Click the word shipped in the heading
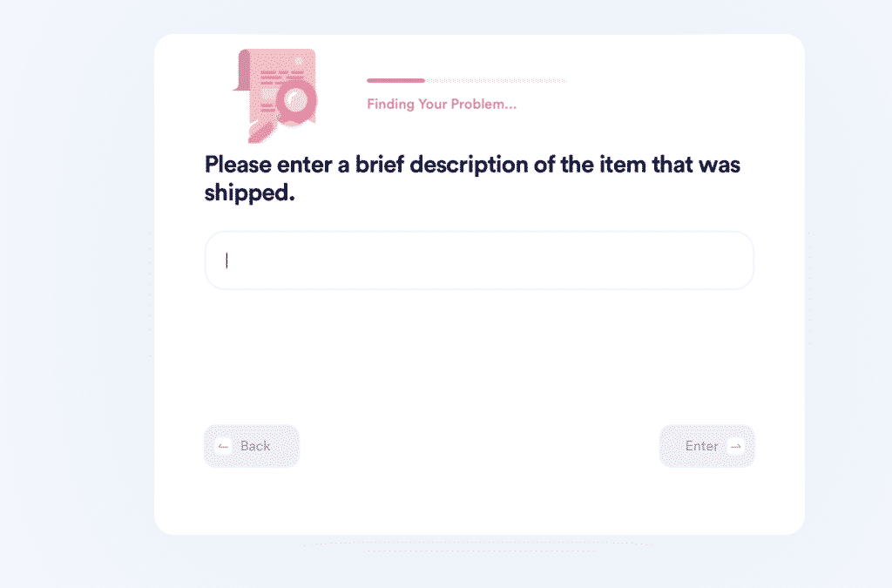 250,193
